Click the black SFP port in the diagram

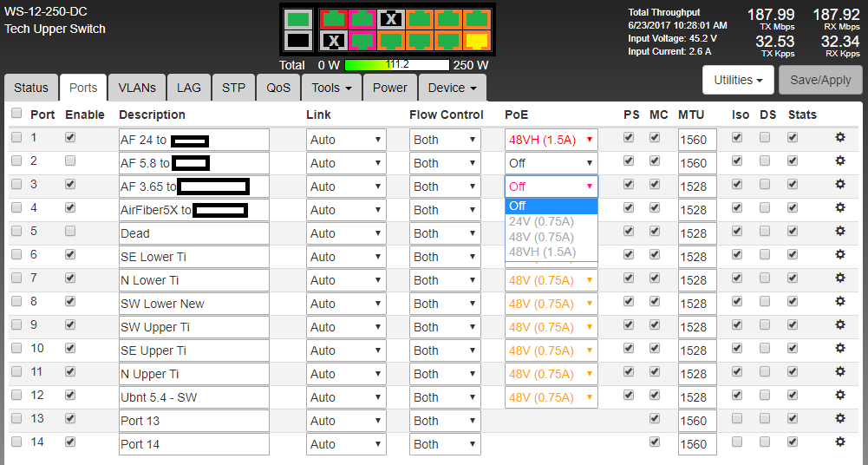coord(297,40)
